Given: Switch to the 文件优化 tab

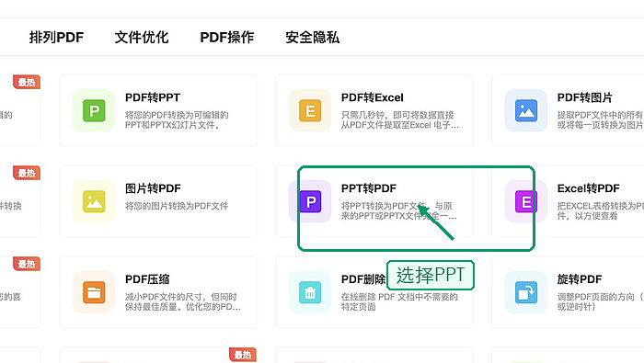Looking at the screenshot, I should tap(142, 38).
